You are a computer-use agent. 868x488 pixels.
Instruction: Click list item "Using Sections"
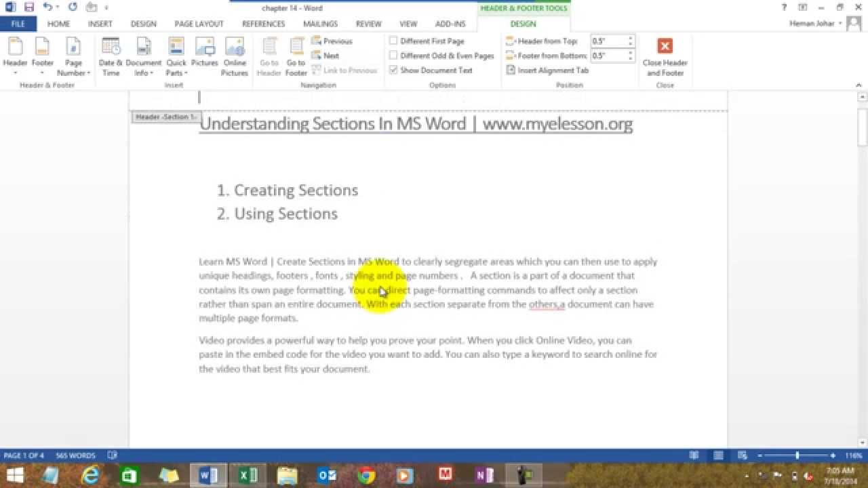(285, 213)
